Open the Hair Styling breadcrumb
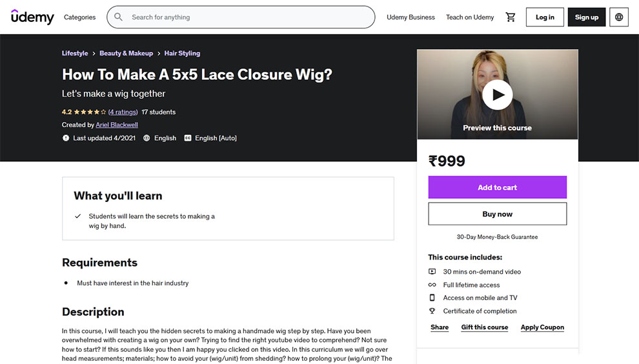This screenshot has width=639, height=364. [182, 54]
